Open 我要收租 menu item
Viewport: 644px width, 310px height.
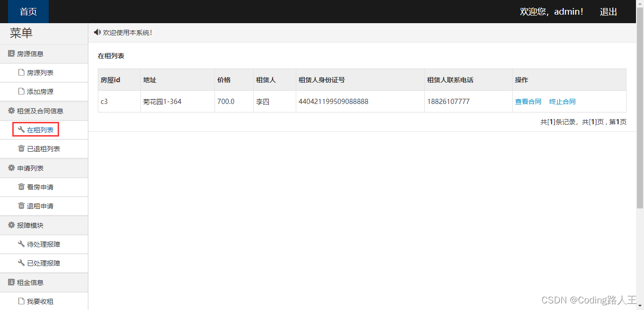pyautogui.click(x=40, y=301)
